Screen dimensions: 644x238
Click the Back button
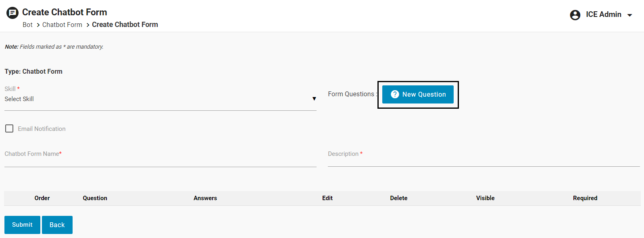(x=57, y=225)
